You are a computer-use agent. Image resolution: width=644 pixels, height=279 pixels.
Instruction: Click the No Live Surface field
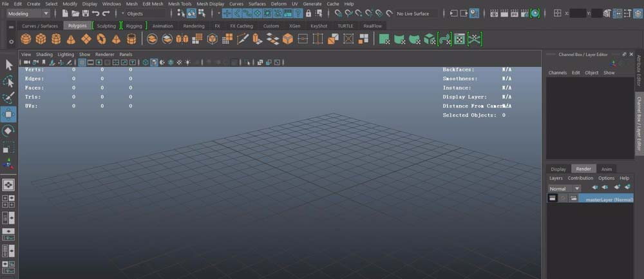click(x=412, y=13)
